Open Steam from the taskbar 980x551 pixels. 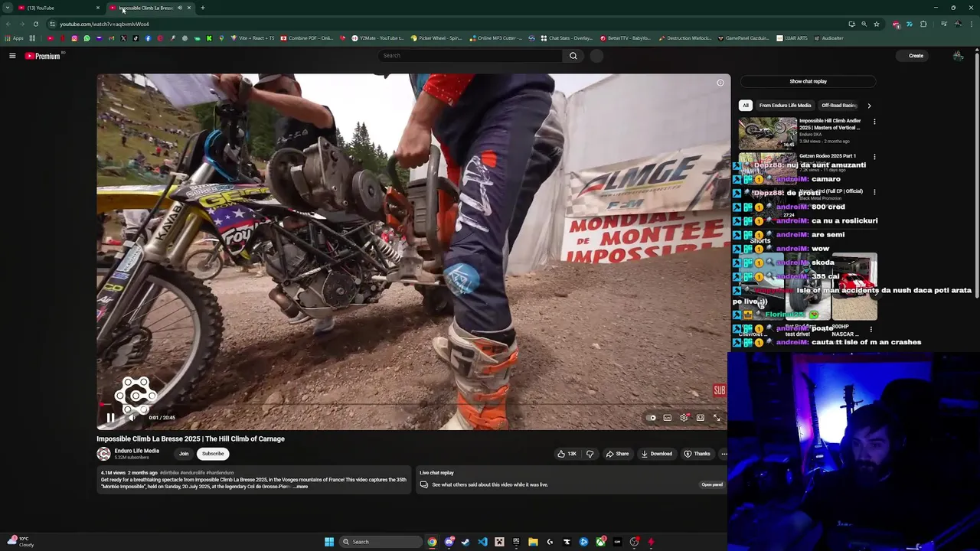point(465,542)
